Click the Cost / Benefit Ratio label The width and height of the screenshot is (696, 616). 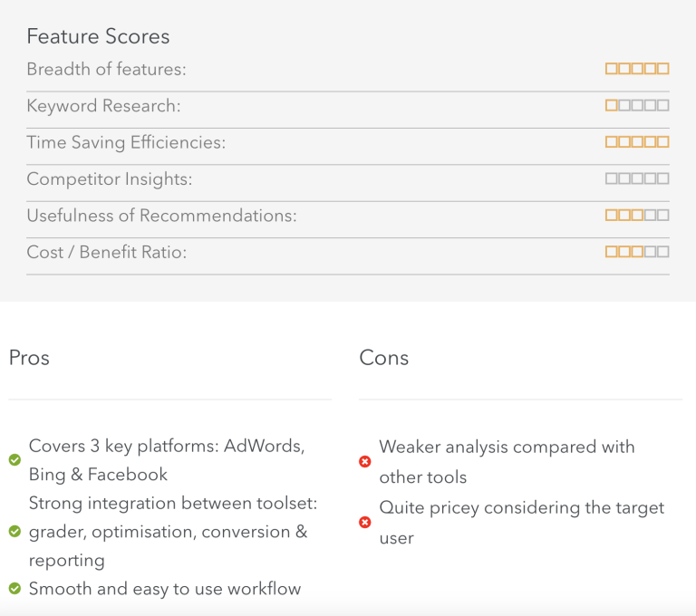pos(107,252)
